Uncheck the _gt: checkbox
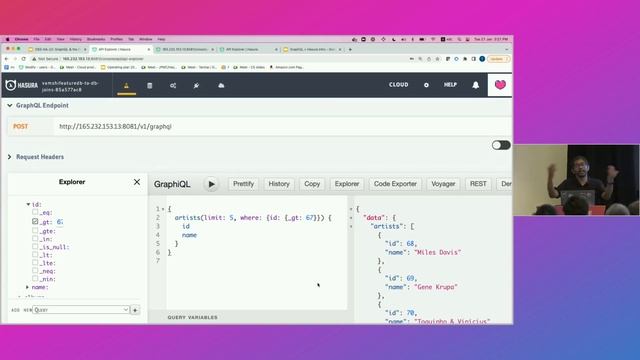Screen dimensions: 640x360 [x=35, y=221]
